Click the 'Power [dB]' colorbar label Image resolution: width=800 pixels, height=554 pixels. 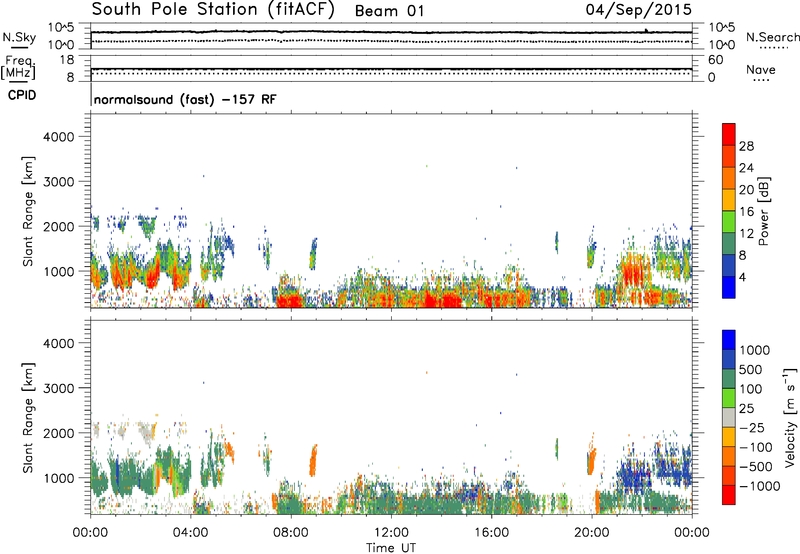(x=764, y=211)
